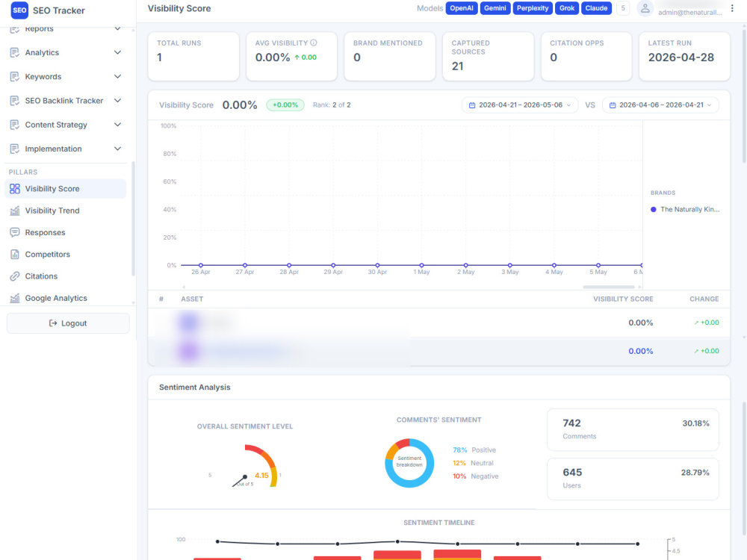Select the highlighted 0.00% asset row
Image resolution: width=747 pixels, height=560 pixels.
pyautogui.click(x=438, y=352)
